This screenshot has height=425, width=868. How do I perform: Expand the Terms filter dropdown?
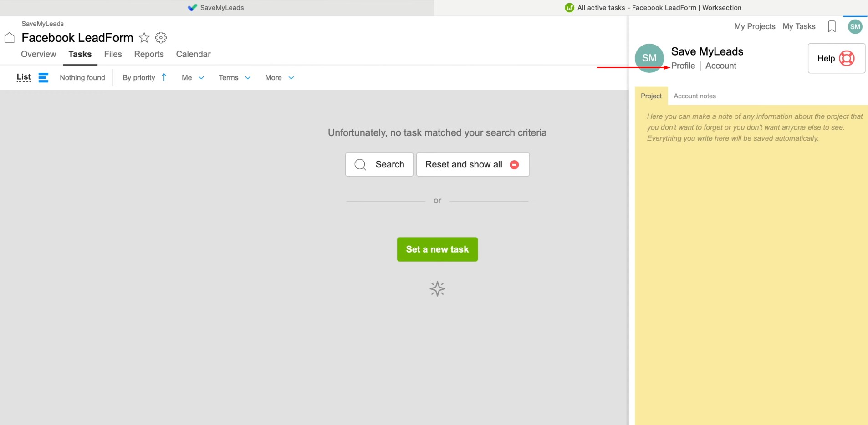(235, 78)
